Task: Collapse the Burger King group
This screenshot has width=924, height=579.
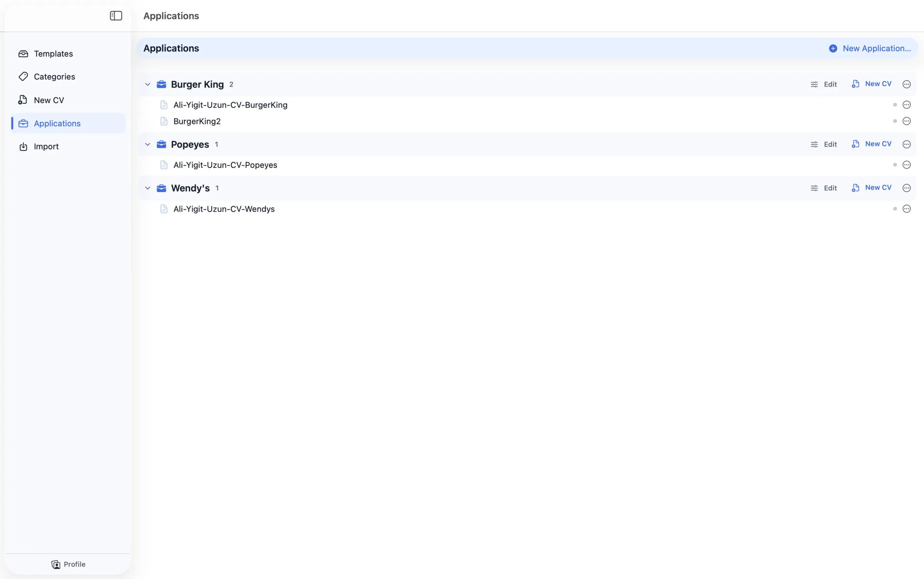Action: (x=147, y=84)
